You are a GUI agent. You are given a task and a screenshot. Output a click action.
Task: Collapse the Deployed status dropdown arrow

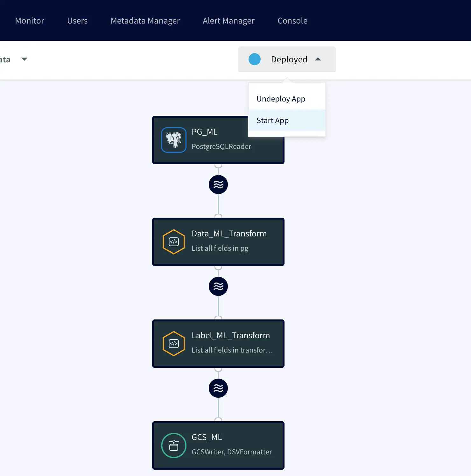click(318, 59)
